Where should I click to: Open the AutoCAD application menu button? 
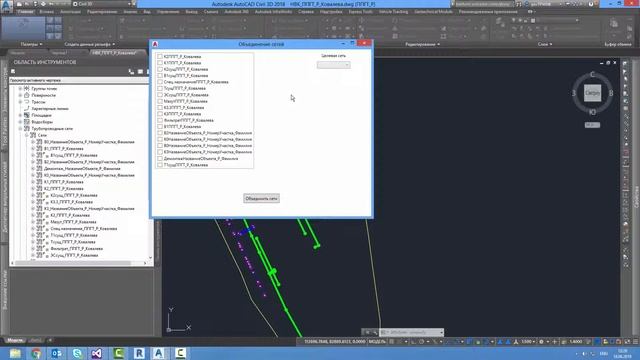pos(6,7)
